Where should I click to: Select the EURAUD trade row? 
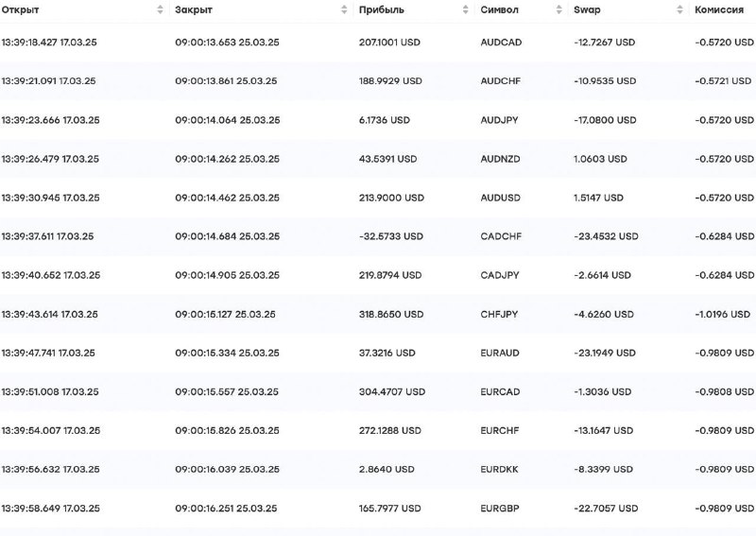(378, 353)
